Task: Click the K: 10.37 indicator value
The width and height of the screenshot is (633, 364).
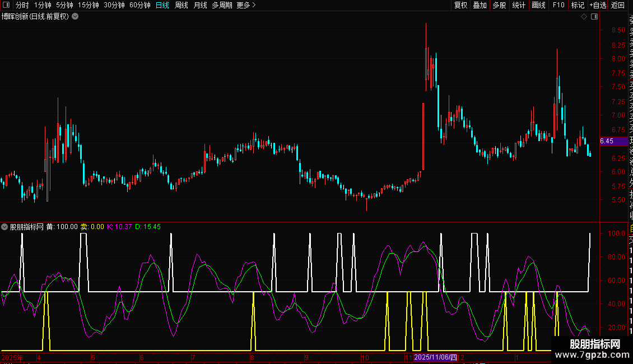Action: coord(119,227)
